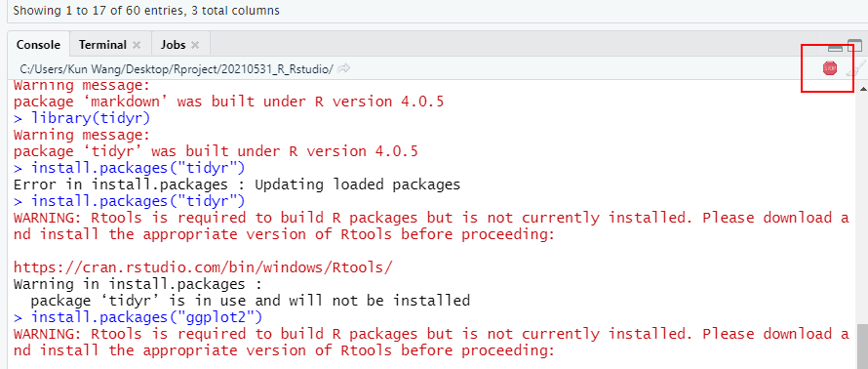Image resolution: width=868 pixels, height=369 pixels.
Task: Select the Console tab
Action: coord(38,45)
